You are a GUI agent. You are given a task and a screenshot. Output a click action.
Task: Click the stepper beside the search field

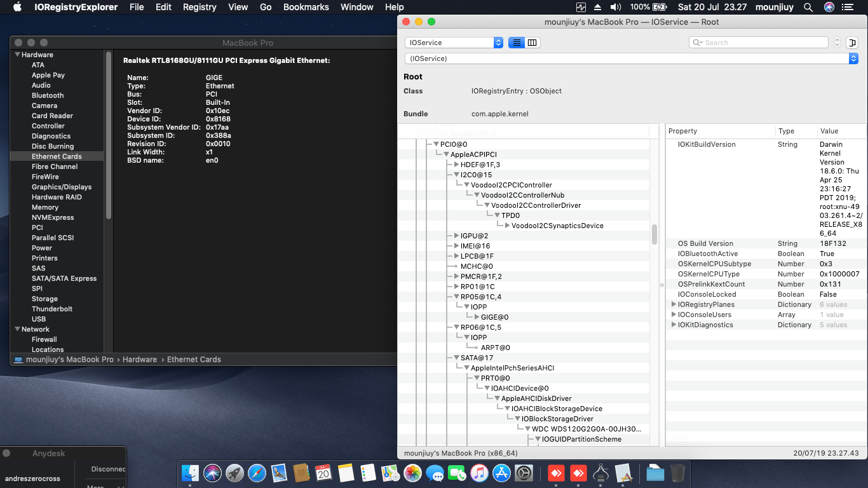tap(837, 43)
